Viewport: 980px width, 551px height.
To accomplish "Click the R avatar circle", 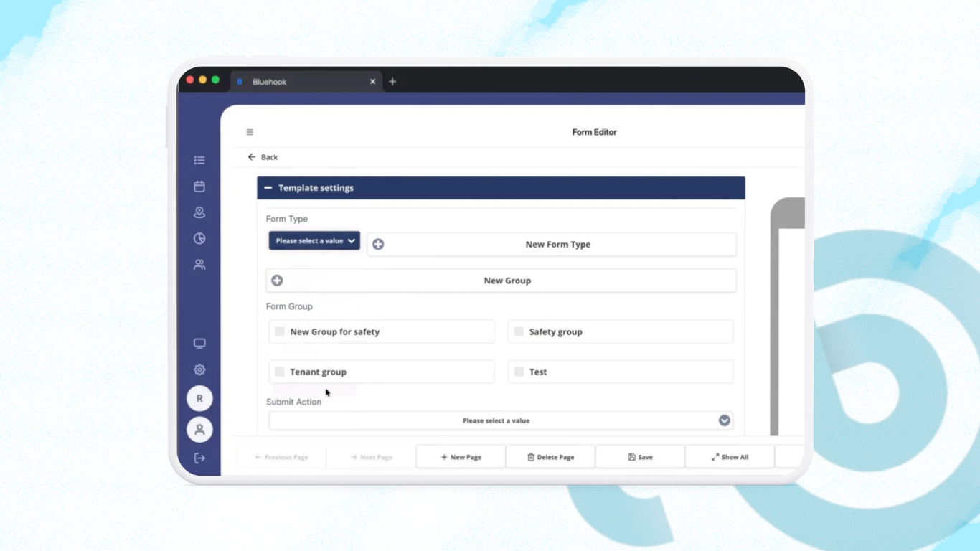I will tap(199, 398).
